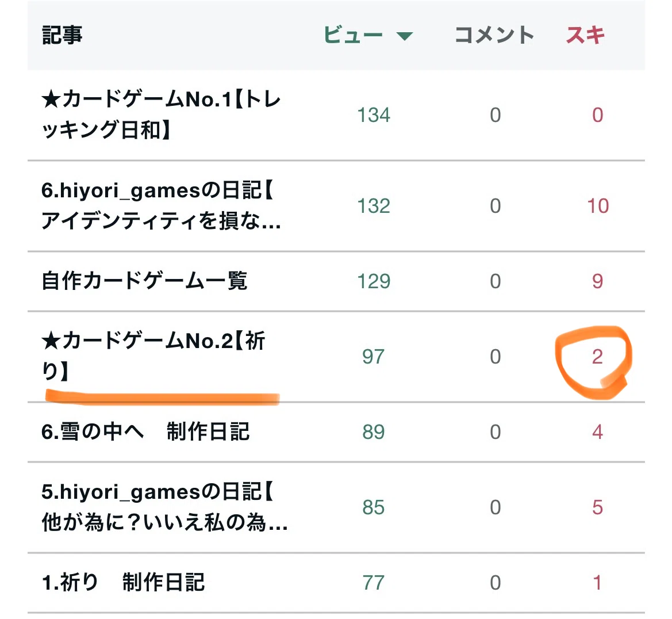Image resolution: width=672 pixels, height=619 pixels.
Task: Open 1.祈り 制作日記 article
Action: pyautogui.click(x=123, y=583)
